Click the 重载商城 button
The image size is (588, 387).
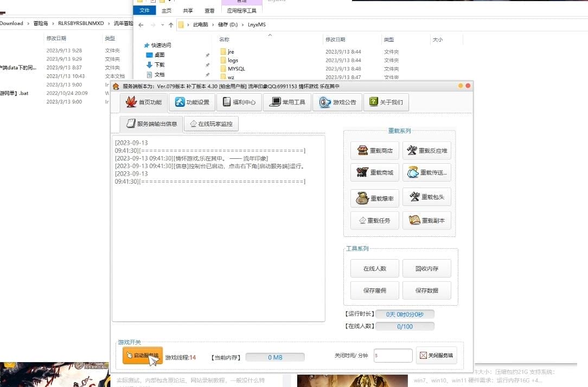click(375, 172)
